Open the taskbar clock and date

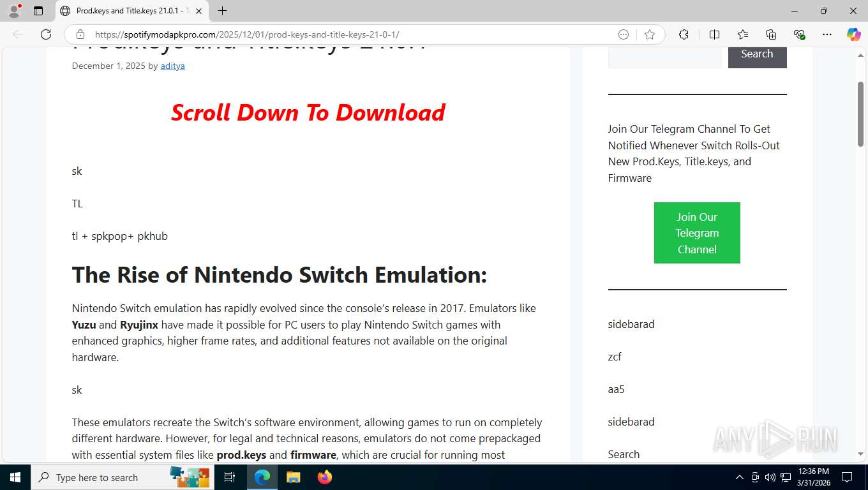(x=814, y=477)
